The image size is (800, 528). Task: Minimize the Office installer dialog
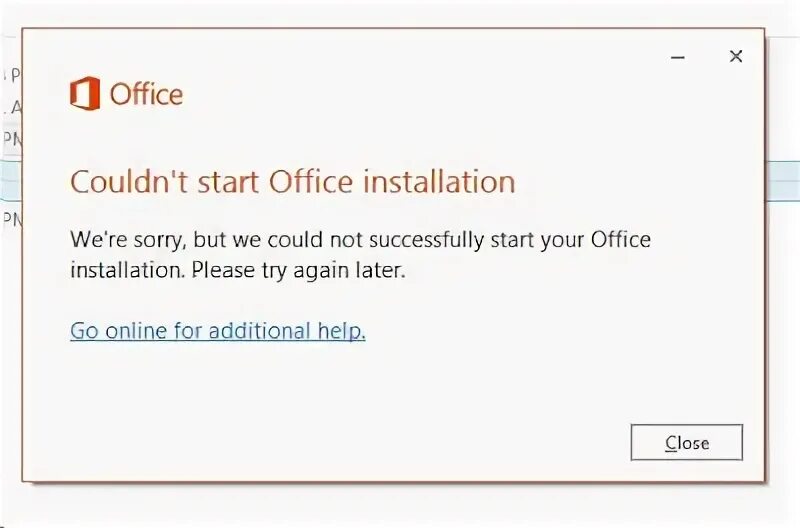(x=678, y=57)
